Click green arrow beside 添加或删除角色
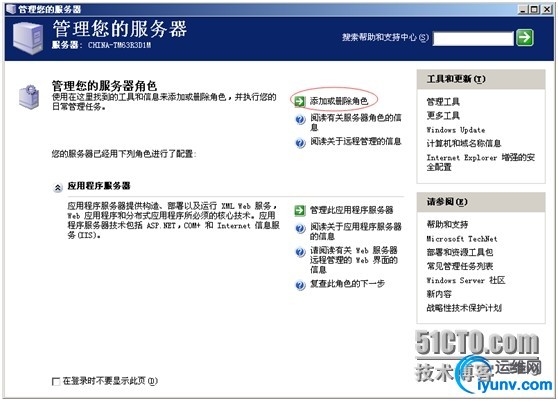 pyautogui.click(x=300, y=101)
